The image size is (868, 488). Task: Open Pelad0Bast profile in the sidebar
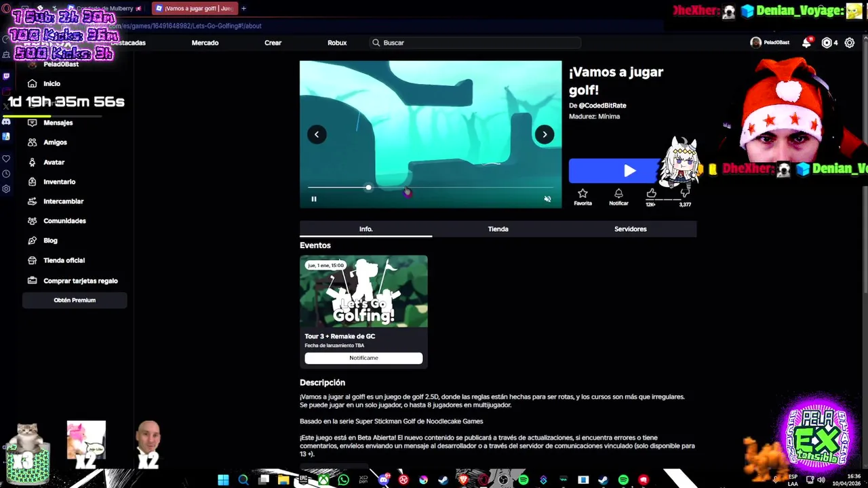click(x=61, y=64)
